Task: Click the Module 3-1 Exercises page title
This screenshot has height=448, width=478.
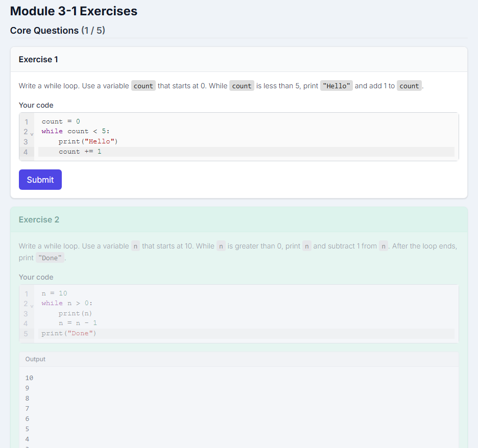Action: coord(74,11)
